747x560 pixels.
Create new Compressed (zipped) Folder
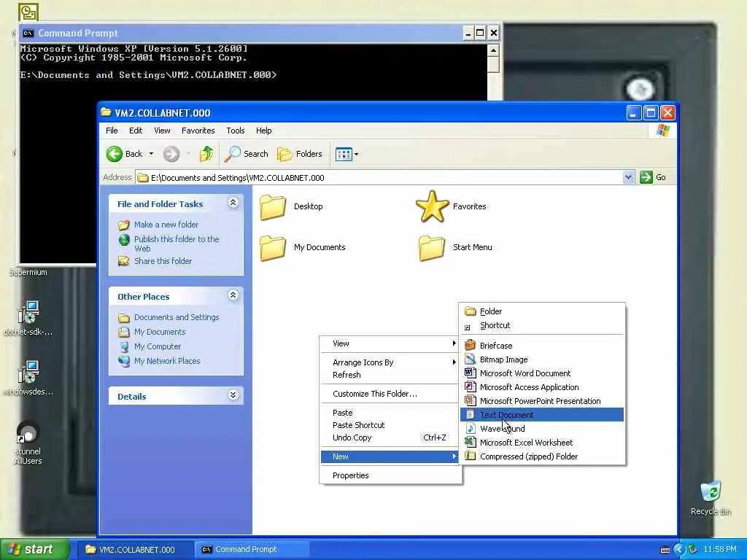542,456
